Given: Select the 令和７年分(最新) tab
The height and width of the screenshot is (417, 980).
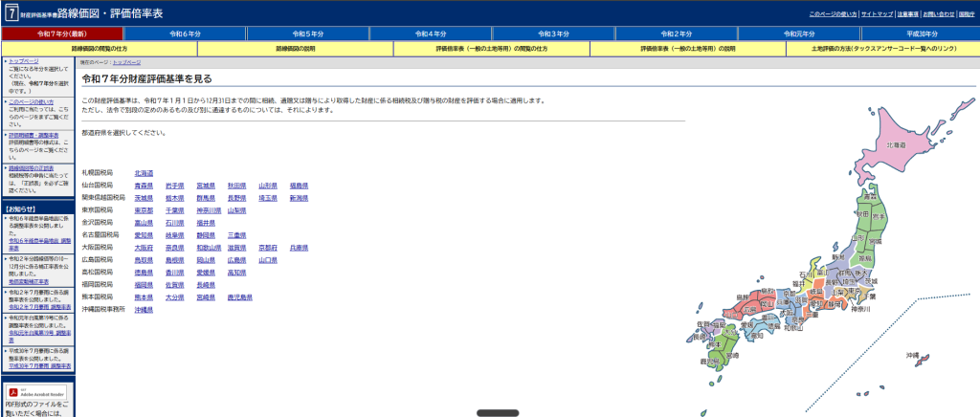Looking at the screenshot, I should (61, 33).
